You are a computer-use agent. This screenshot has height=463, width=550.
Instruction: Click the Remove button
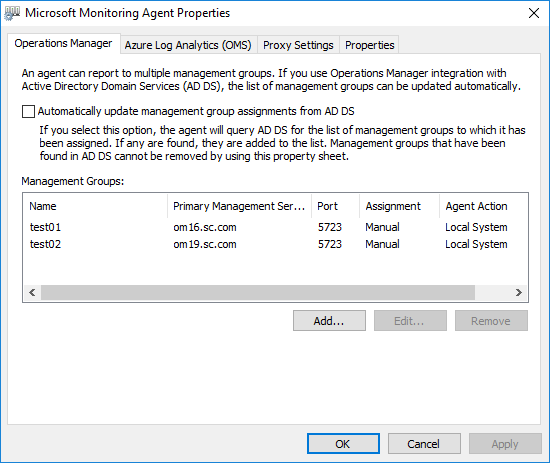point(491,321)
